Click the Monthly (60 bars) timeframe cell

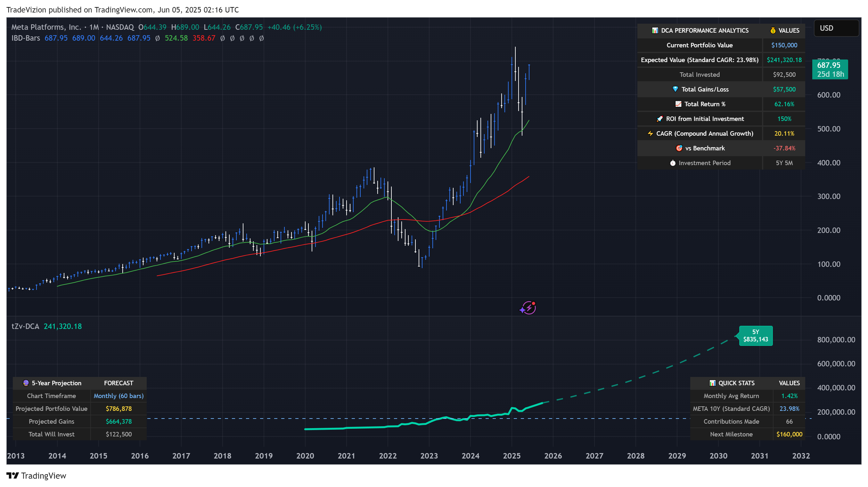(x=119, y=396)
